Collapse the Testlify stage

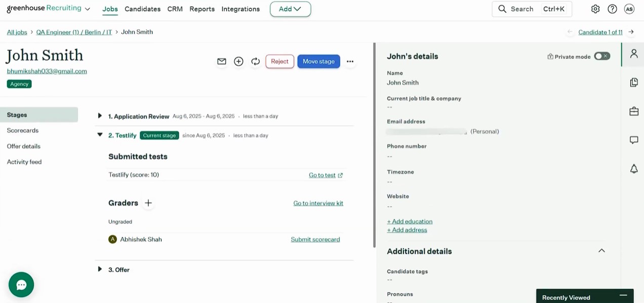pos(100,135)
